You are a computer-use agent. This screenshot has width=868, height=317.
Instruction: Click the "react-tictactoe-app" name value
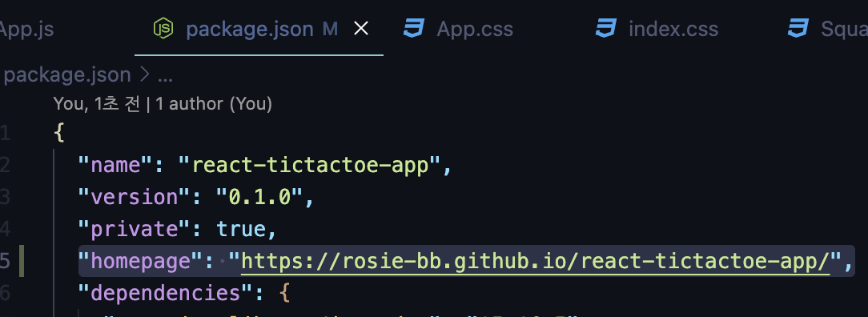point(310,165)
